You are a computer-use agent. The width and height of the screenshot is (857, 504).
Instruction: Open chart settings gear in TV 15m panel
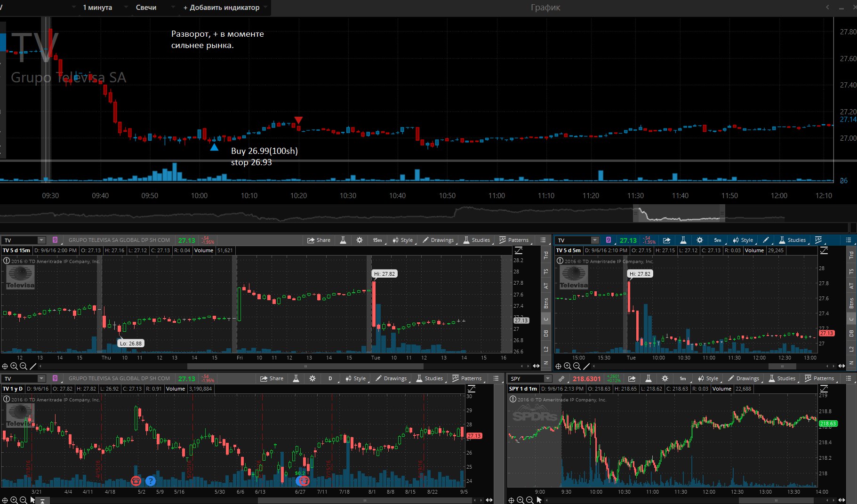pos(360,240)
